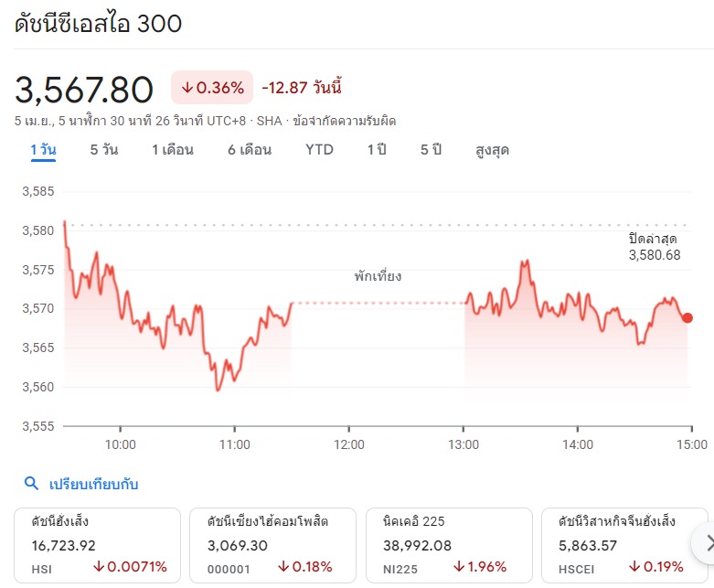
Task: Click the 0.36% down change badge
Action: (212, 88)
